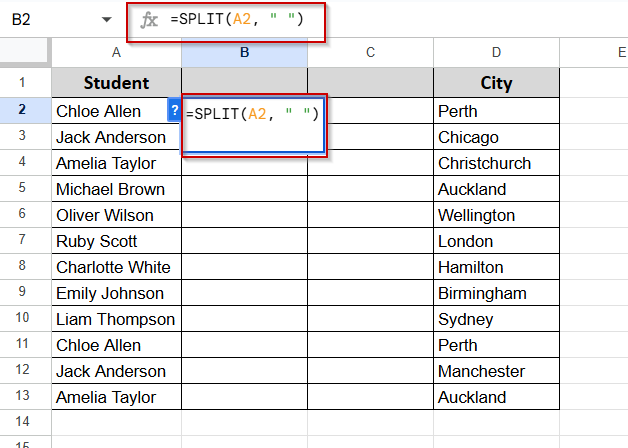Select column C header
The width and height of the screenshot is (628, 448).
click(370, 52)
